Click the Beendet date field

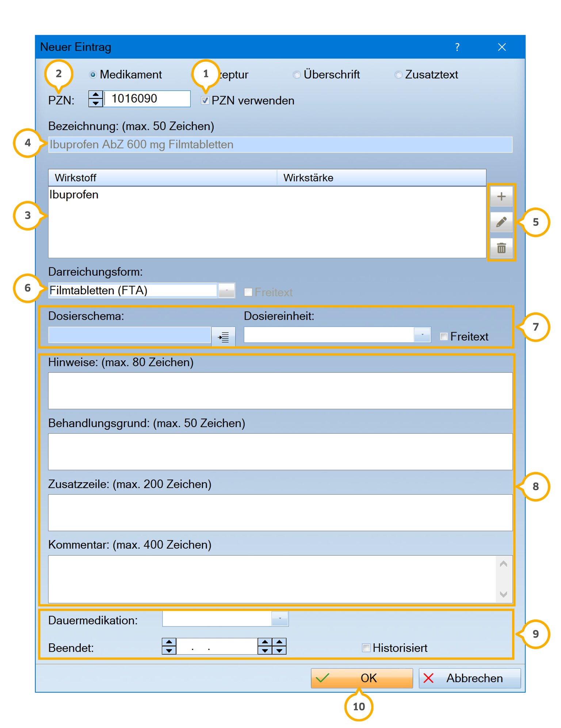click(x=217, y=646)
